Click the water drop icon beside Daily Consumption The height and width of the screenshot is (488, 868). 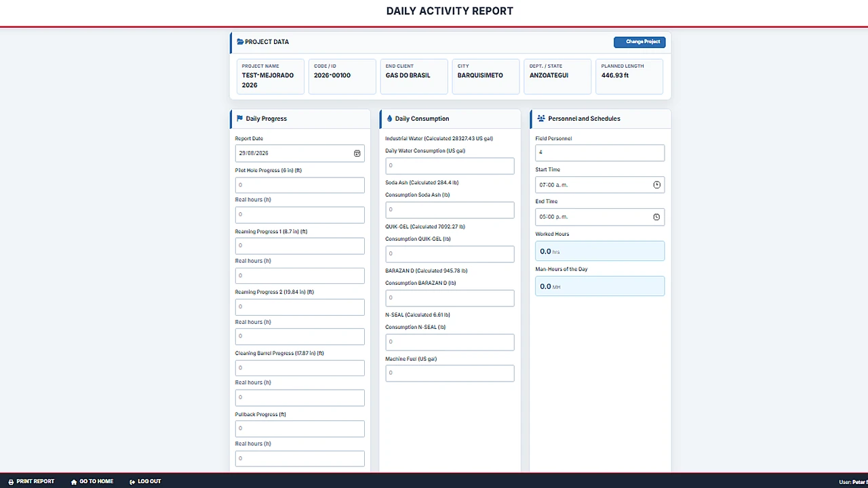tap(389, 119)
